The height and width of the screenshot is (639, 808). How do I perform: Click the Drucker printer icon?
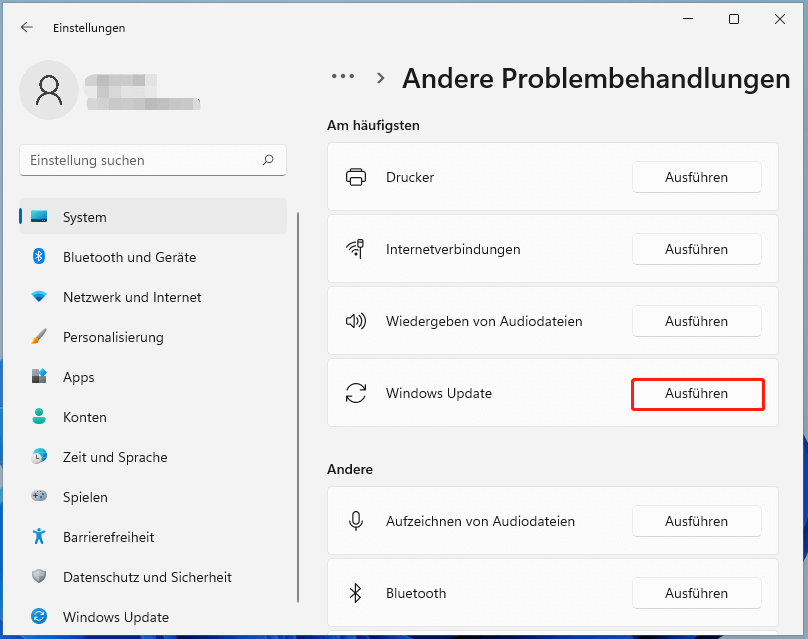point(356,177)
